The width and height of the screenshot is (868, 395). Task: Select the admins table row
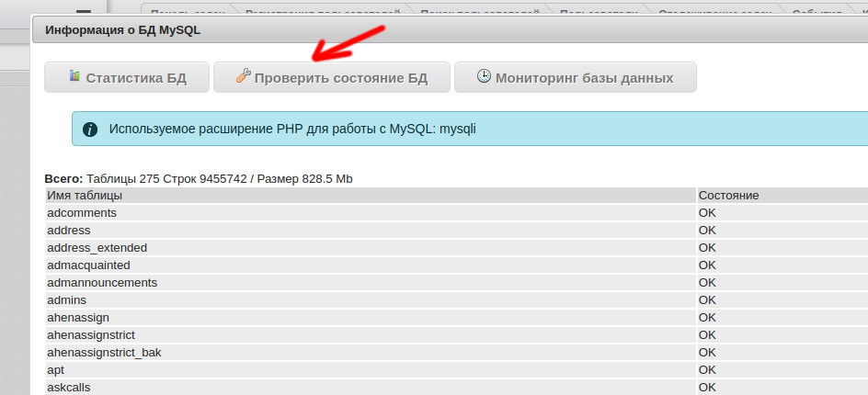point(66,300)
